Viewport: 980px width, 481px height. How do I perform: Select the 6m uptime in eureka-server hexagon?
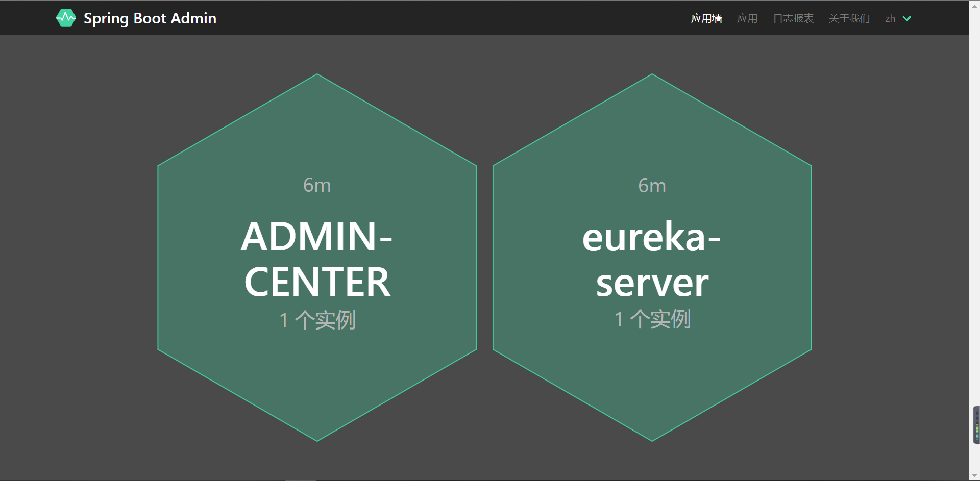[x=652, y=186]
